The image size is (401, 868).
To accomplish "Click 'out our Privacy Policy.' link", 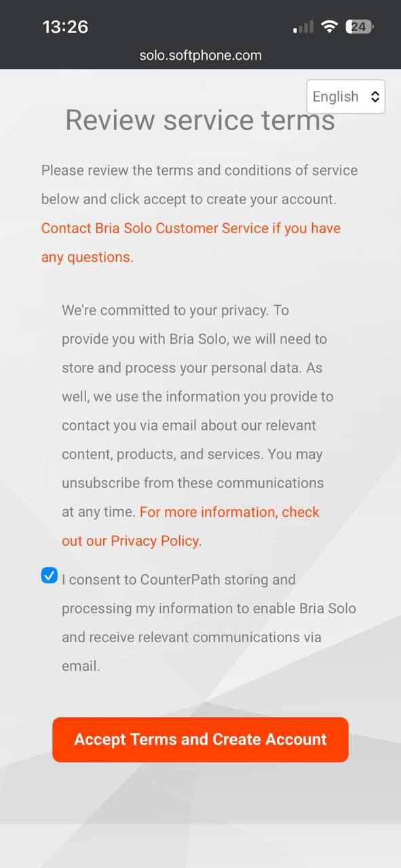I will [132, 541].
